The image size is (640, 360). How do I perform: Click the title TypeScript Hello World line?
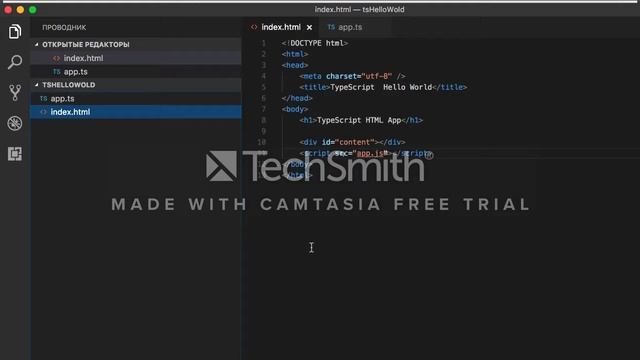point(383,87)
